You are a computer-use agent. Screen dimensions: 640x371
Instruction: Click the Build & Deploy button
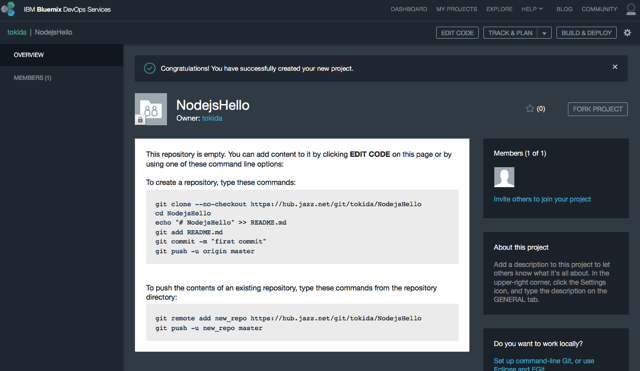click(586, 33)
